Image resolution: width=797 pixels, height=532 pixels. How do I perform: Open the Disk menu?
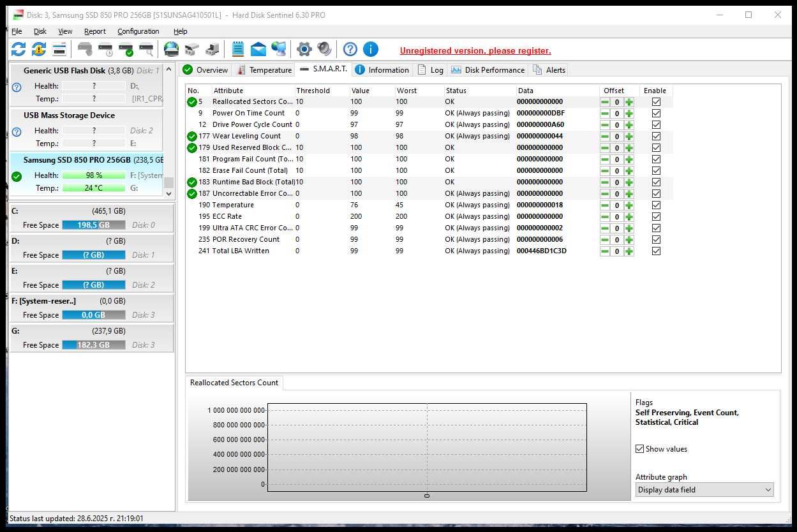point(40,31)
